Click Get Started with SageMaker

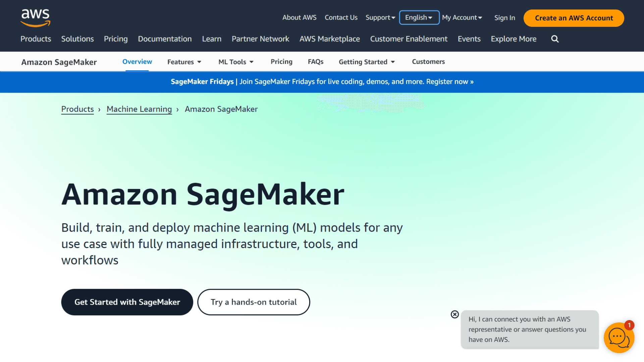point(127,302)
